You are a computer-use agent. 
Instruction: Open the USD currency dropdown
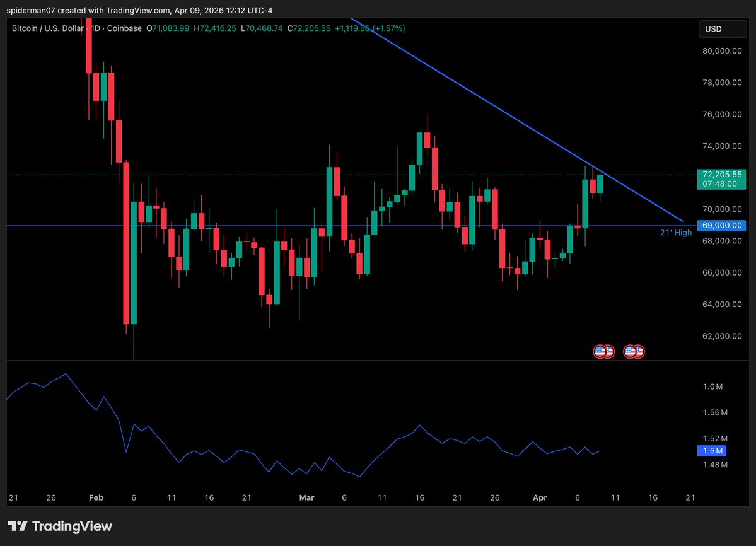(x=721, y=29)
